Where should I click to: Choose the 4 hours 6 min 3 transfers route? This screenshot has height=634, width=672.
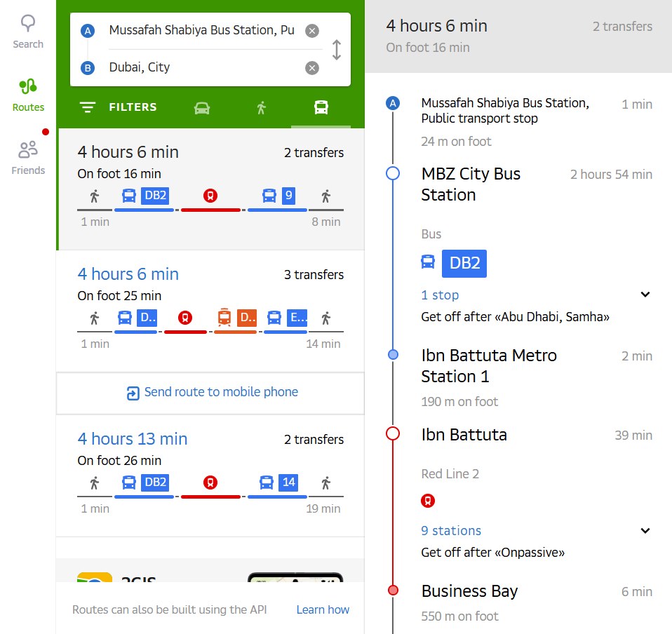click(x=210, y=311)
